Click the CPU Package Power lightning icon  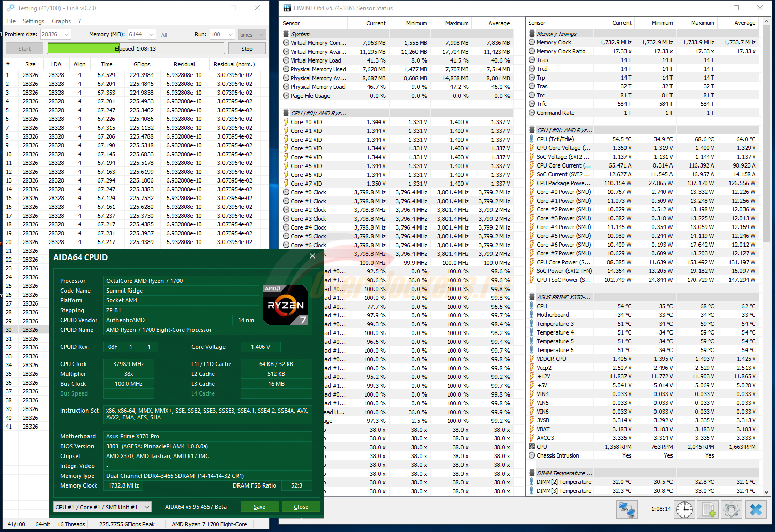point(532,183)
